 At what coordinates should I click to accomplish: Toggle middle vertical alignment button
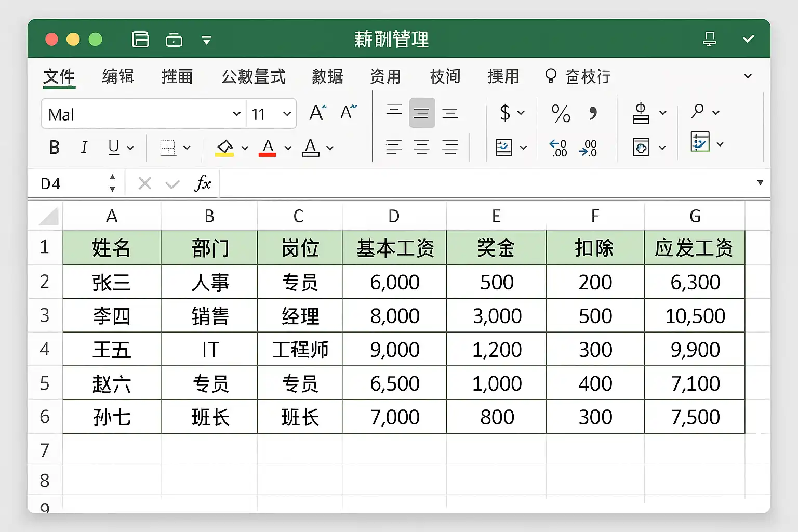pyautogui.click(x=421, y=113)
